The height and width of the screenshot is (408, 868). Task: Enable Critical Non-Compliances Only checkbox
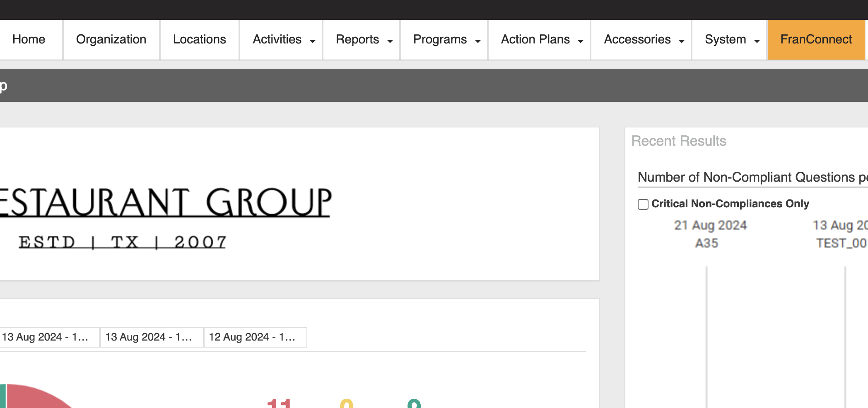coord(643,204)
